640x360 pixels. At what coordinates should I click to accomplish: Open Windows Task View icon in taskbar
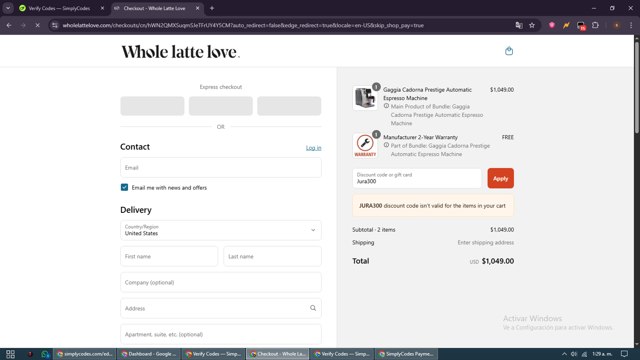click(x=10, y=354)
